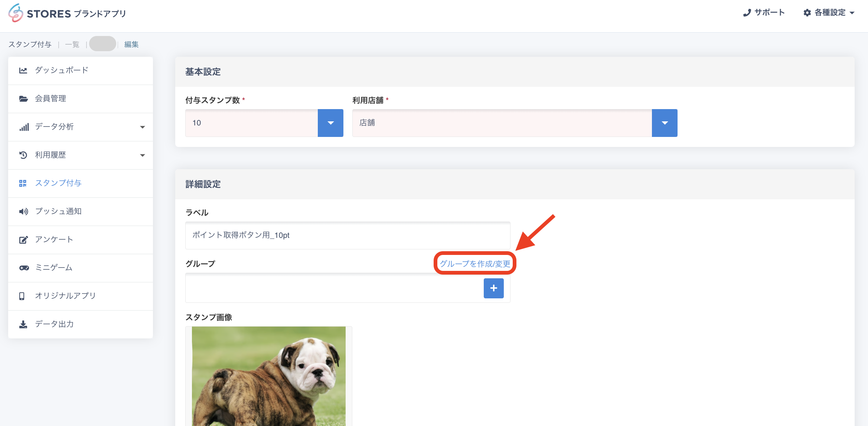868x426 pixels.
Task: Open the stamp count dropdown
Action: (x=330, y=123)
